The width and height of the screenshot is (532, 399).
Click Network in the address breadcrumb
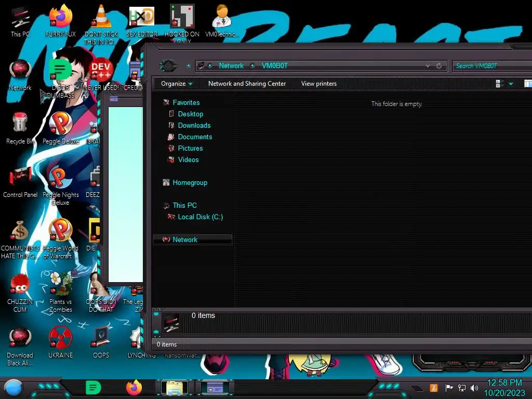point(231,66)
